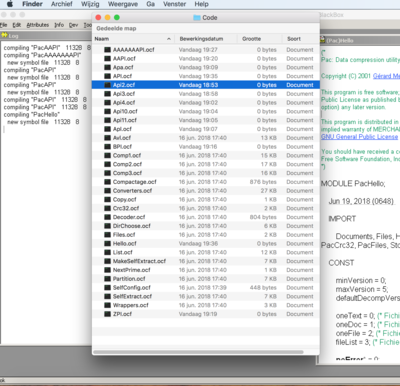Open the Archief menu

coord(62,4)
